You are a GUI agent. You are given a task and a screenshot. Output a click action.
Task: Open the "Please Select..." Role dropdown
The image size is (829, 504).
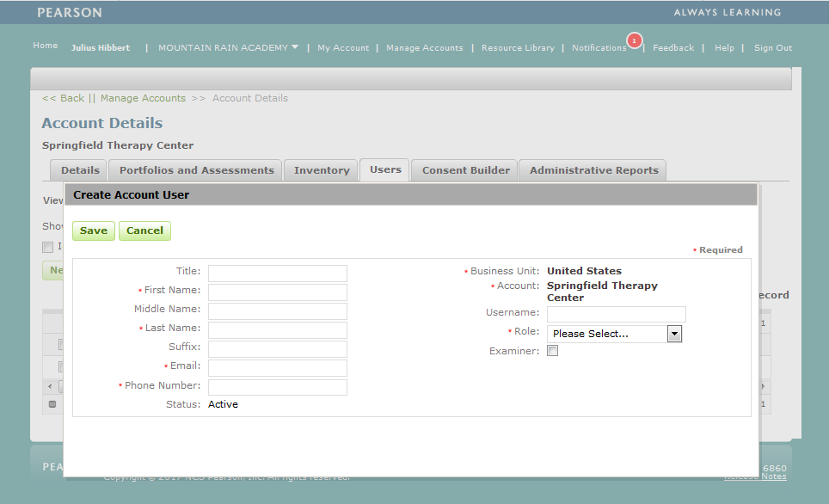(x=609, y=333)
